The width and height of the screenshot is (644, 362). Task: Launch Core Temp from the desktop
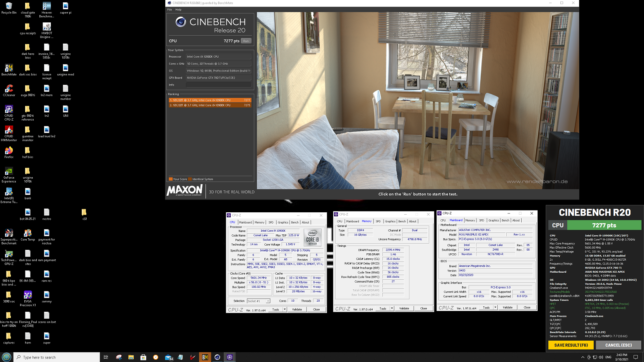click(28, 235)
